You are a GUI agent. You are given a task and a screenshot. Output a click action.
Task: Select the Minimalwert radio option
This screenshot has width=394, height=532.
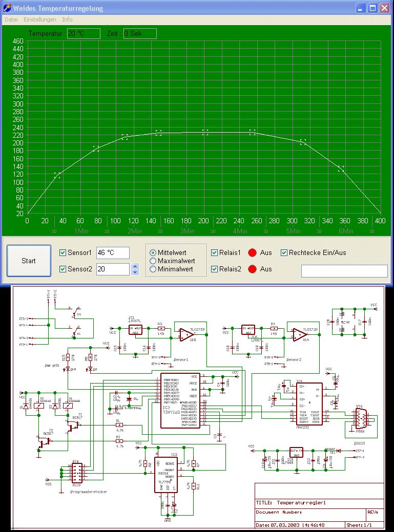153,269
